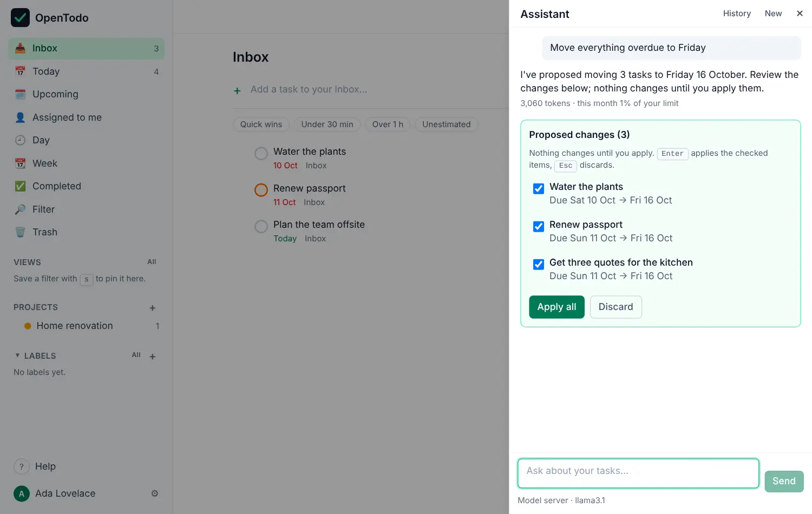Screen dimensions: 812x514
Task: Click the Day clock icon
Action: (20, 140)
